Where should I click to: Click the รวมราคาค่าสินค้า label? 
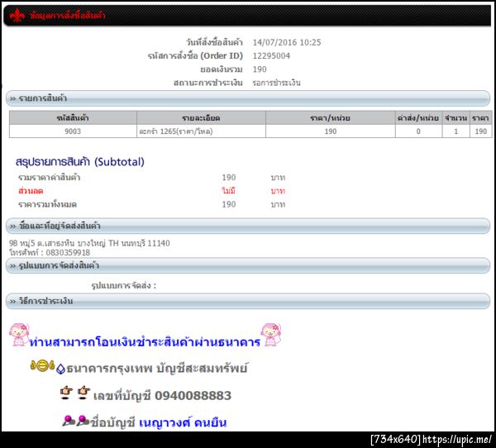click(x=50, y=177)
